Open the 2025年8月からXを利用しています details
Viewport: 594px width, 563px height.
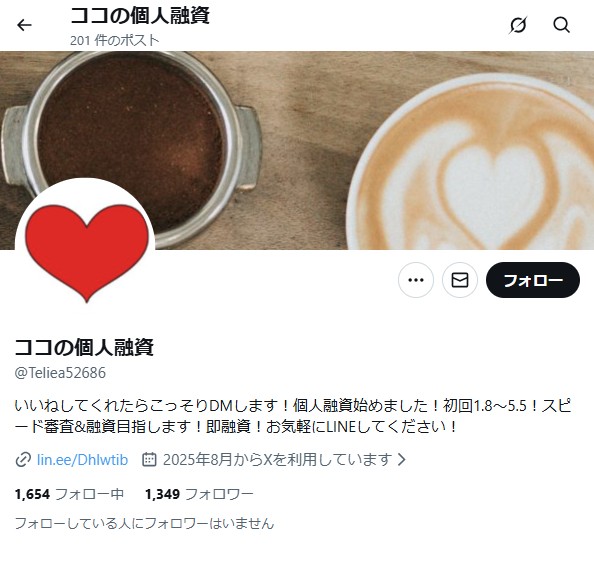277,460
